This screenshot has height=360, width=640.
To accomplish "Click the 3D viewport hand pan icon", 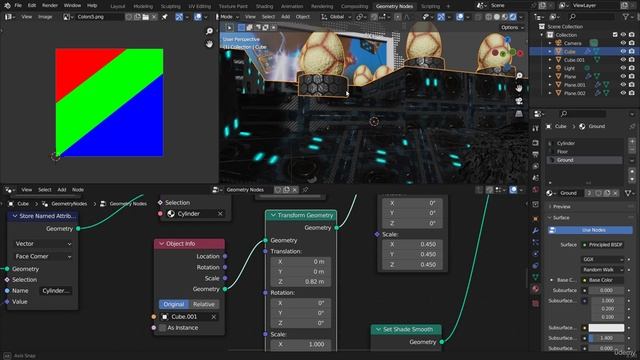I will click(x=519, y=88).
